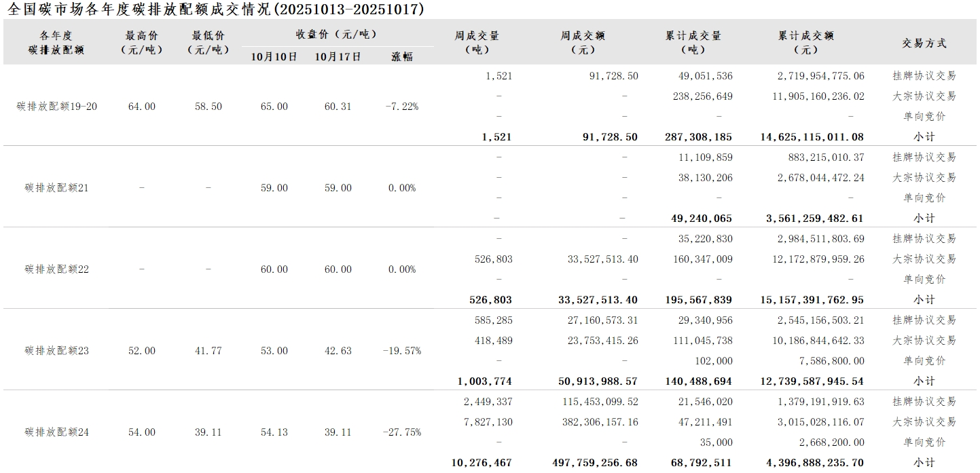
Task: Select the 碳排放配额19-20 row label
Action: pyautogui.click(x=57, y=107)
